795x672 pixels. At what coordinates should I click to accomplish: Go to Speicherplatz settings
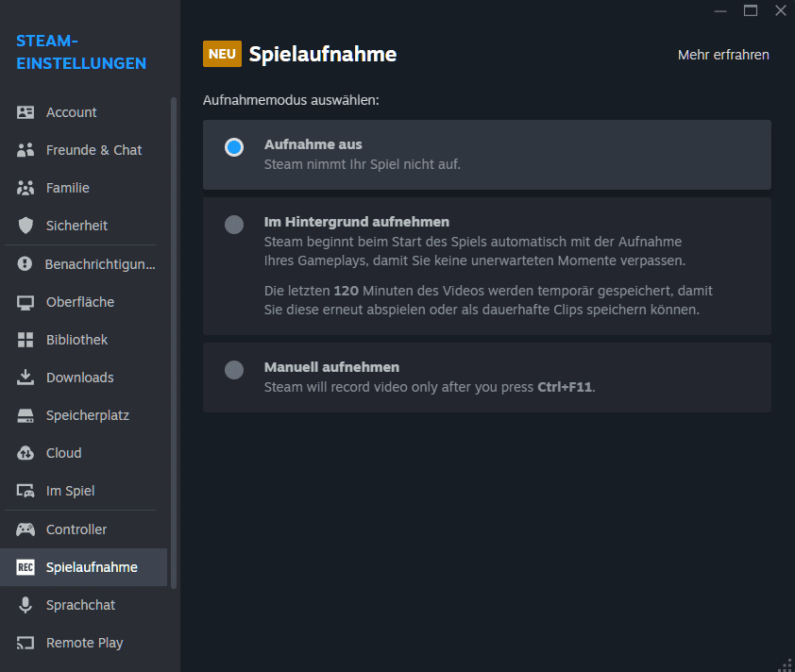87,415
